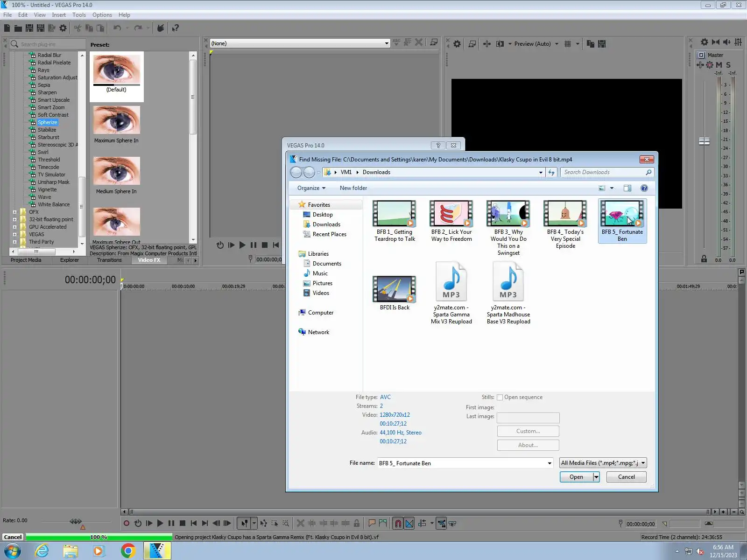
Task: Expand the OFX folder in plug-in tree
Action: pos(14,212)
